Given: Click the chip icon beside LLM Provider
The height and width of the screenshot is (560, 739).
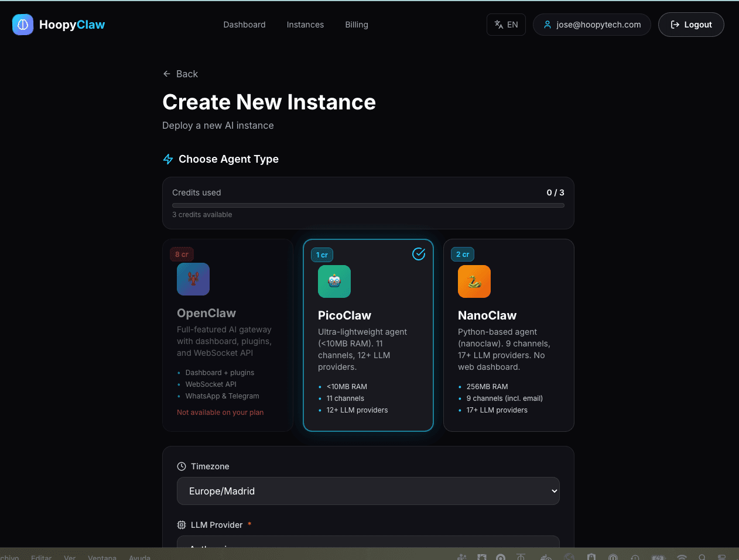Looking at the screenshot, I should pyautogui.click(x=182, y=524).
